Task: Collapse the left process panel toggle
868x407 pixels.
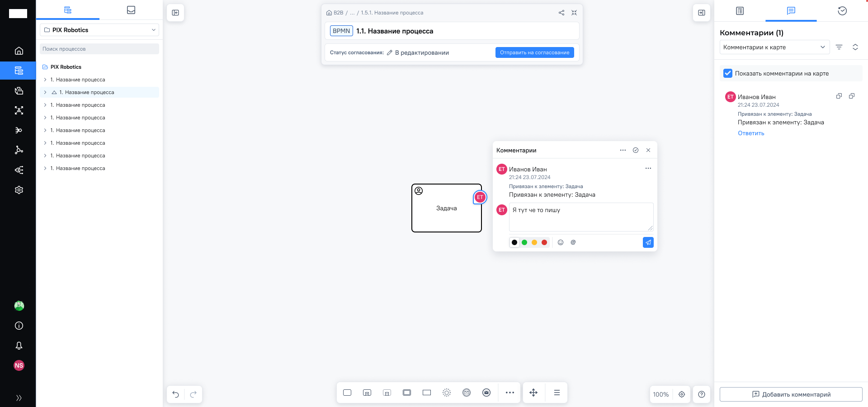Action: tap(175, 13)
